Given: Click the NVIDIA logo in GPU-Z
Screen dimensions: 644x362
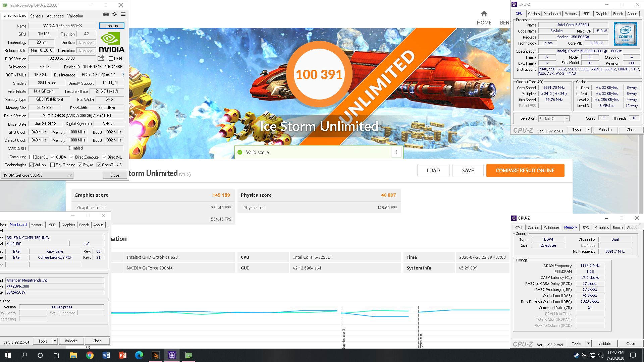Looking at the screenshot, I should (x=111, y=43).
